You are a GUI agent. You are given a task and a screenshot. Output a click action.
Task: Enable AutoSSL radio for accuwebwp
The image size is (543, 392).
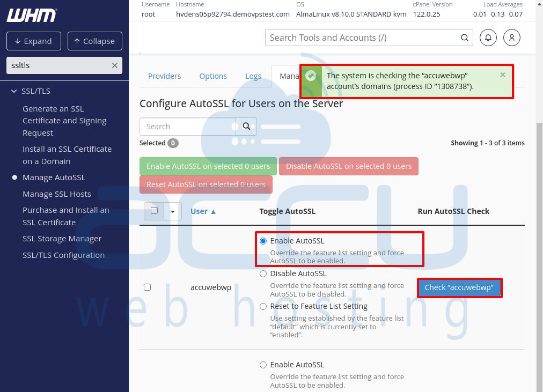[263, 241]
